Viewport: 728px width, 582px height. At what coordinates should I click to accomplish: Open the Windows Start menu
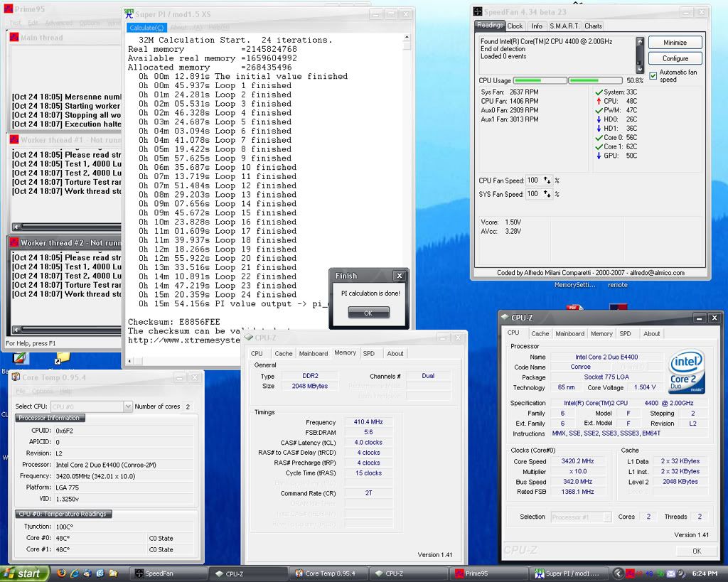tap(25, 573)
